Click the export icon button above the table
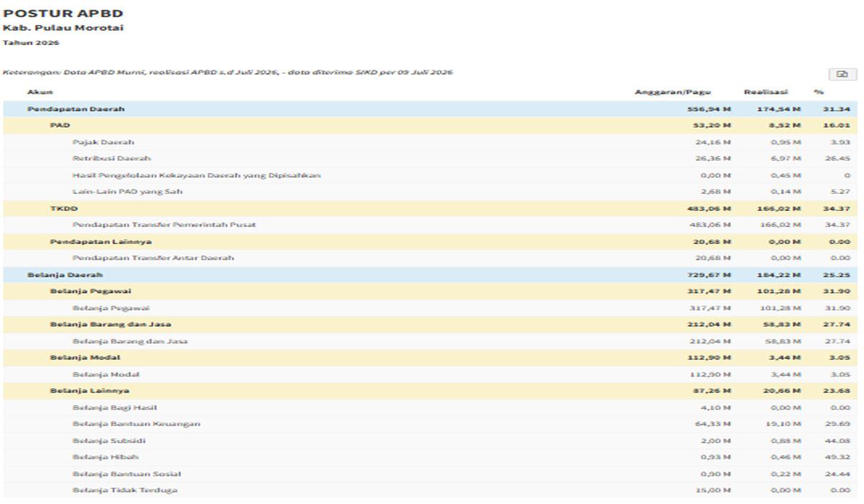 (842, 74)
